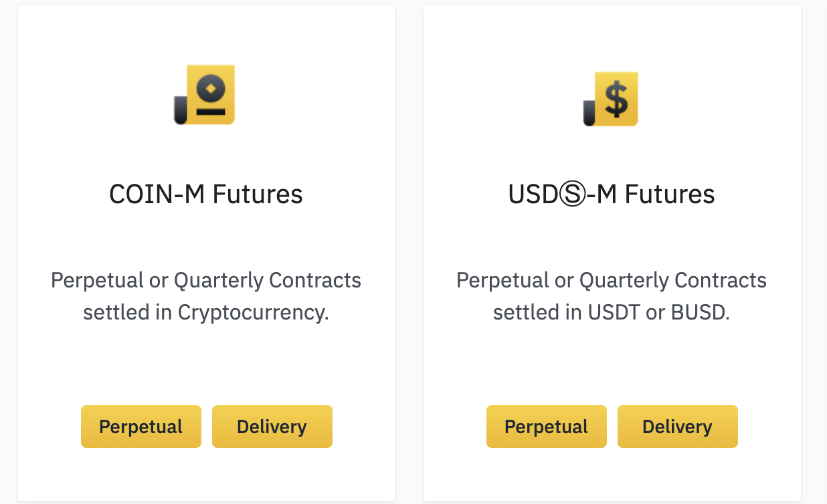
Task: Click "Perpetual or Quarterly Contracts" in the USDⓈ-M card
Action: point(612,280)
